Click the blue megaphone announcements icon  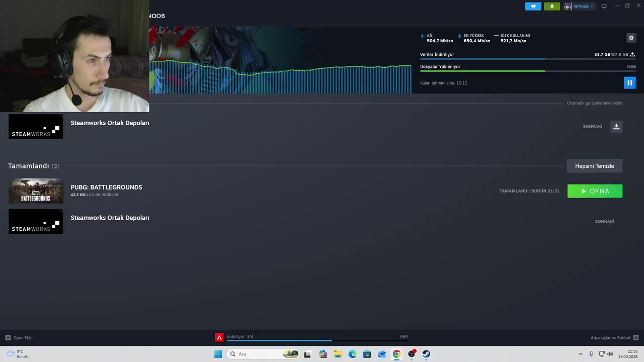pos(533,6)
